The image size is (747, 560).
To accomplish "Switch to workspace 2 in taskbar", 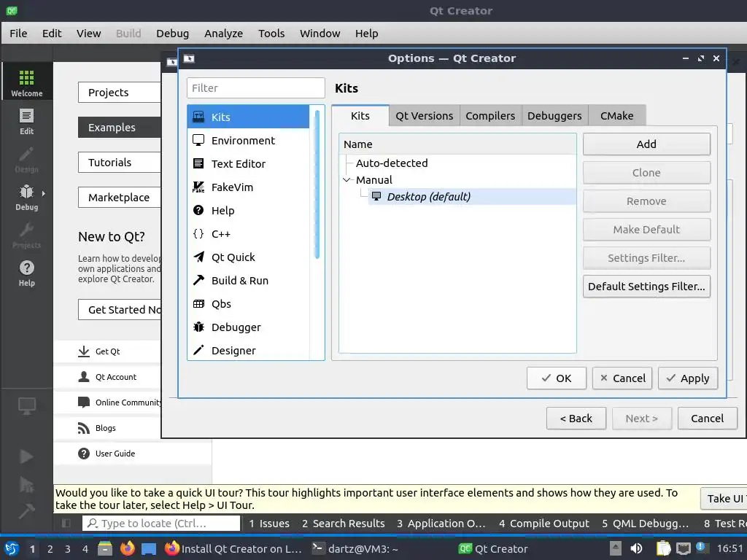I will point(50,549).
